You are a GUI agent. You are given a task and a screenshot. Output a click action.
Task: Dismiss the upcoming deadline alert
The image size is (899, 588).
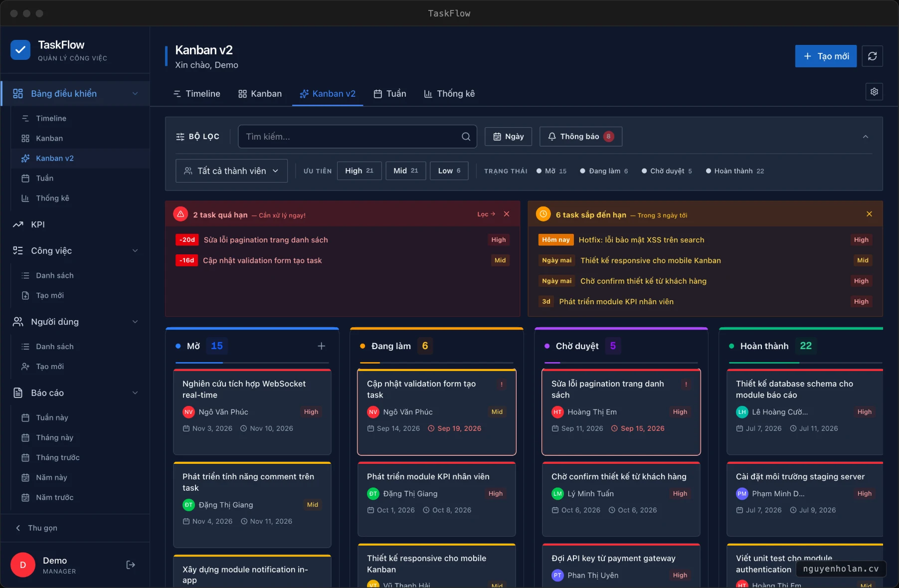pyautogui.click(x=869, y=214)
